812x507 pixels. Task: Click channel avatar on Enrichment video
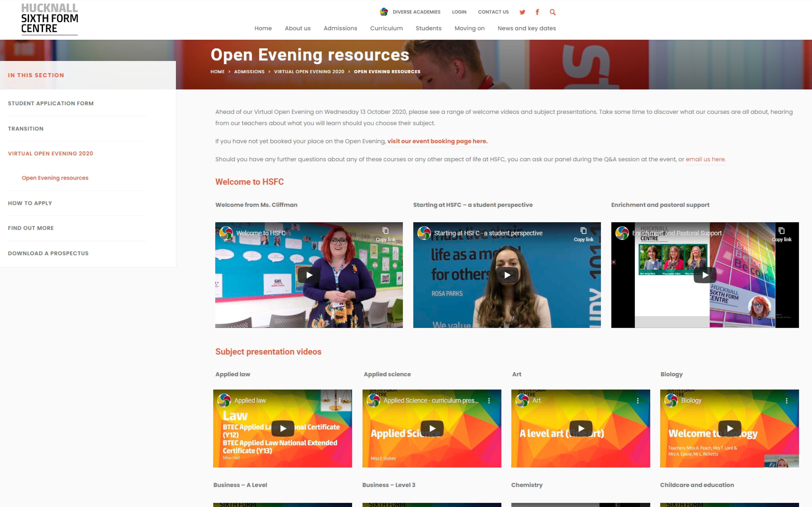pos(622,233)
